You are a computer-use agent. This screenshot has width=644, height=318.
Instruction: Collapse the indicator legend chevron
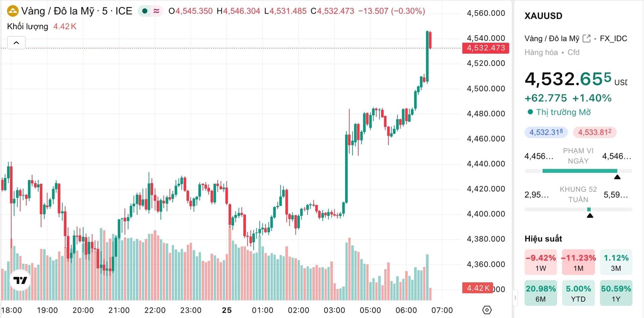tap(16, 43)
